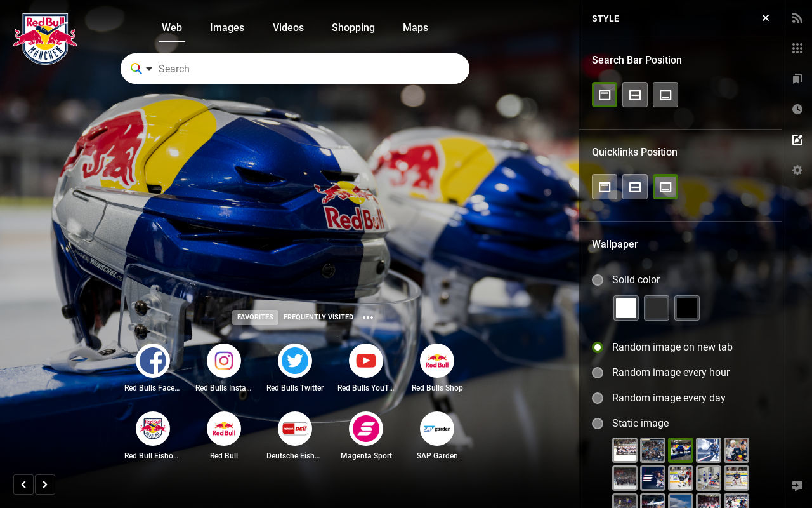The height and width of the screenshot is (508, 812).
Task: Open the Red Bulls Facebook quicklink
Action: [x=153, y=361]
